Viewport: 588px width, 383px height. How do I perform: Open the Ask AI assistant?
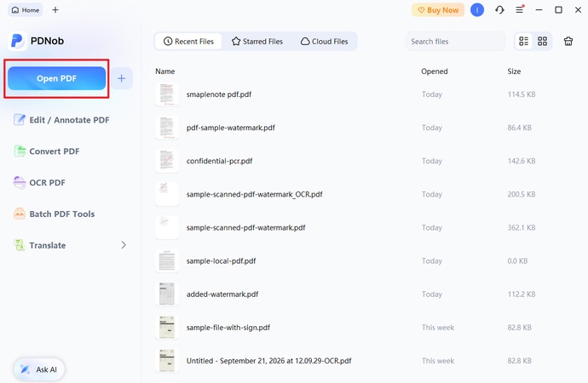pyautogui.click(x=39, y=369)
